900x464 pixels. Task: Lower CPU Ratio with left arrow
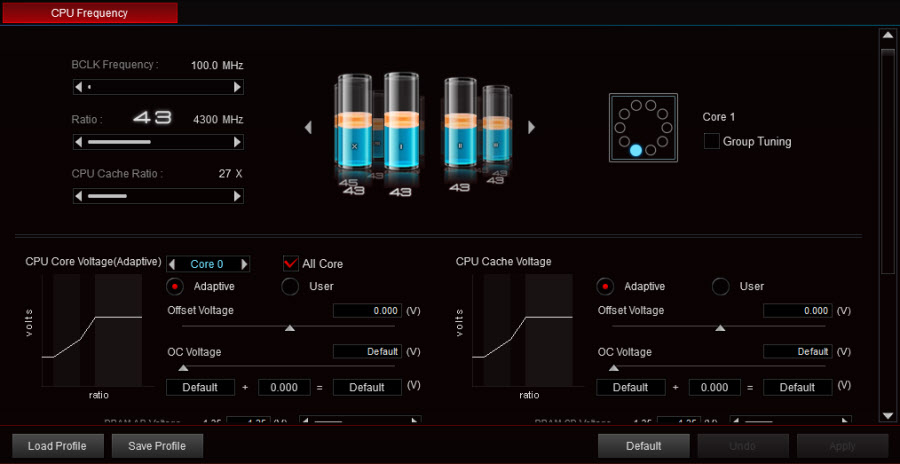click(x=79, y=142)
